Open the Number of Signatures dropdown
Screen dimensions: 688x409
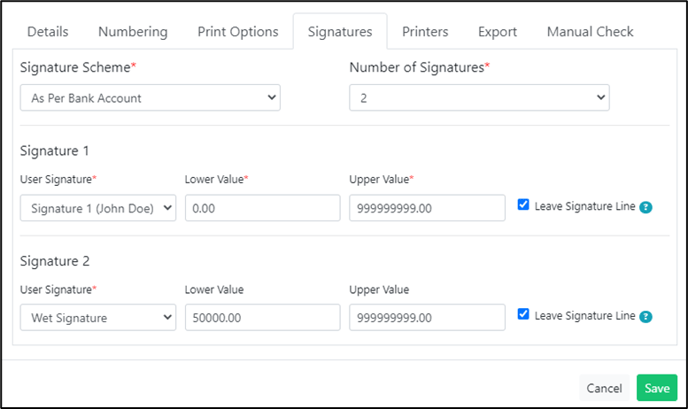479,98
